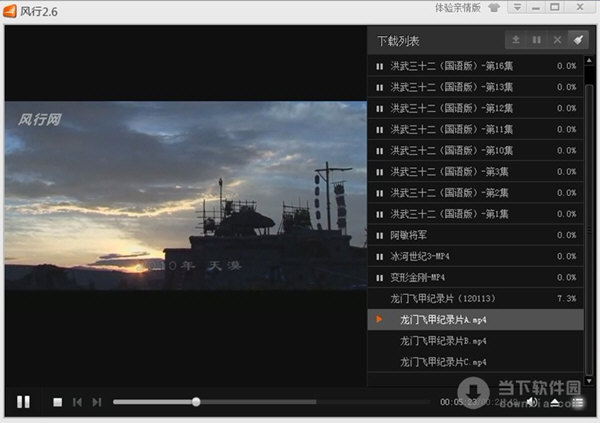The height and width of the screenshot is (423, 600).
Task: Click the 0.0% value for 阿敏将军
Action: click(x=567, y=235)
